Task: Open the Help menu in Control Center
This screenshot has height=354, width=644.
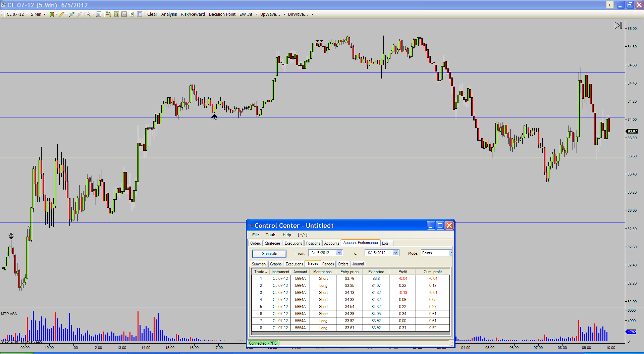Action: click(x=287, y=235)
